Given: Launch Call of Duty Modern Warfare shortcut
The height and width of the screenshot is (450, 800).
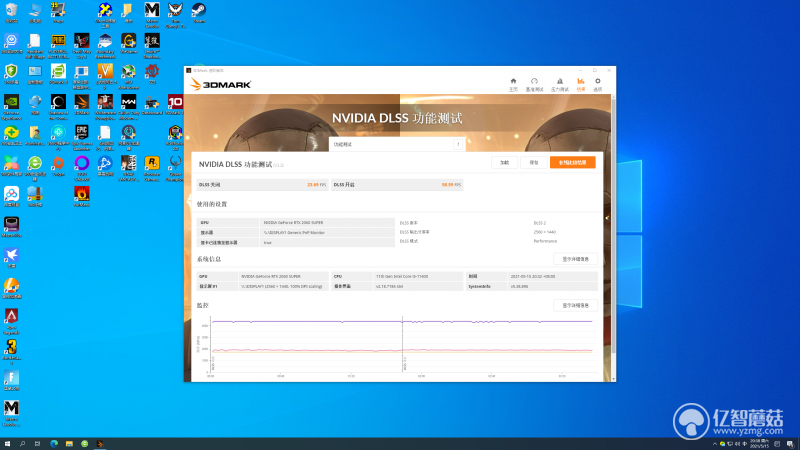Looking at the screenshot, I should pos(129,106).
